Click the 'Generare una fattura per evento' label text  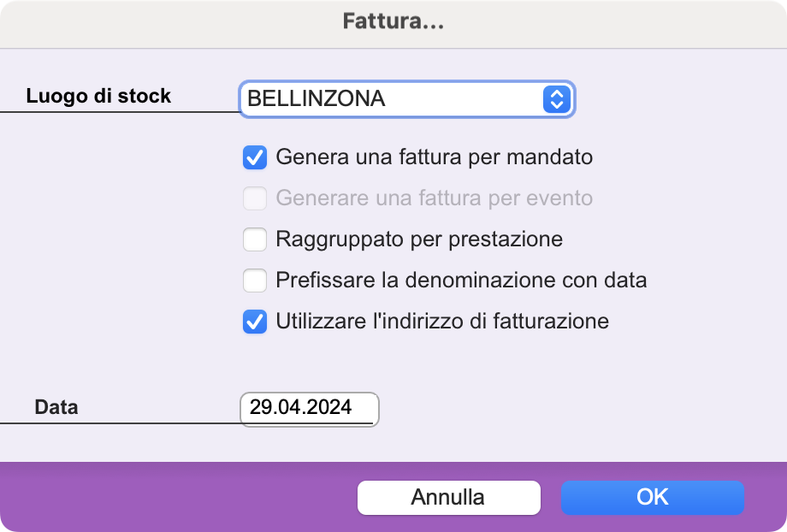[x=435, y=198]
